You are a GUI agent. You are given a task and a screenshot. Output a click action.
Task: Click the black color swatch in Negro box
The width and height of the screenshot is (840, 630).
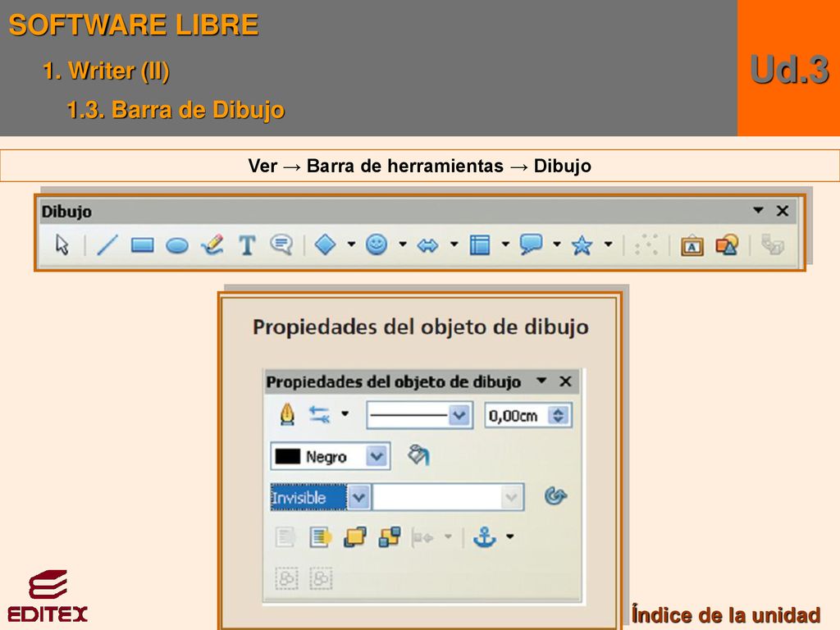288,456
